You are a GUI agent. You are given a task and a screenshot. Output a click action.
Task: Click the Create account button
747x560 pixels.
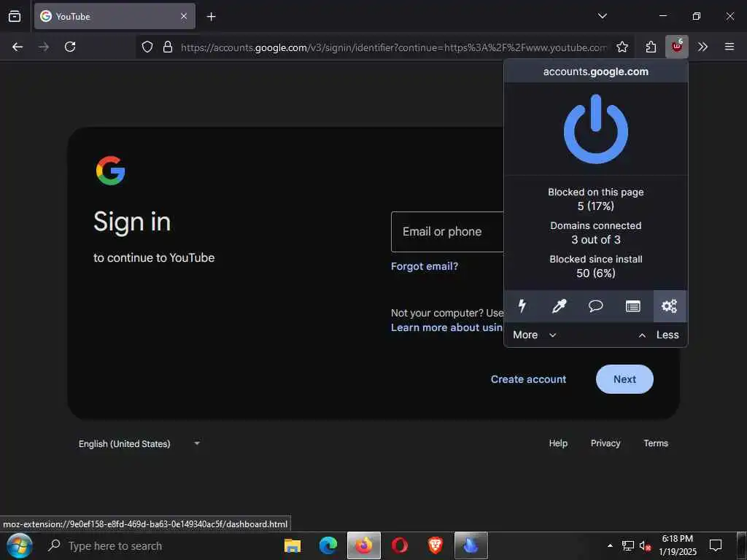pyautogui.click(x=528, y=379)
